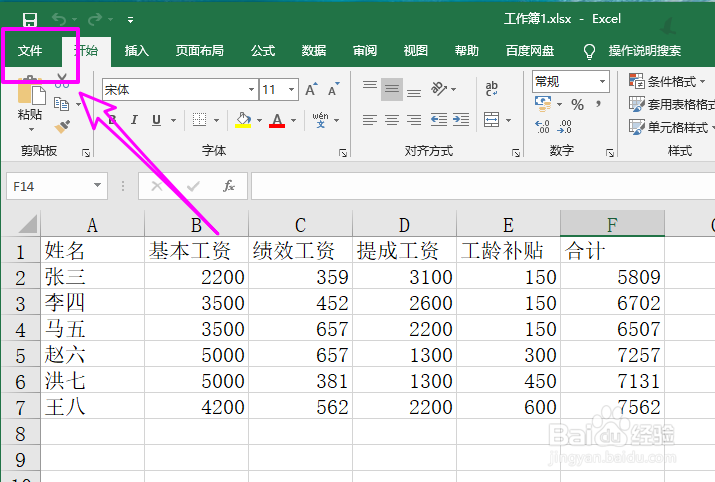Open the 套用表格格式 menu
This screenshot has width=715, height=482.
pos(672,104)
